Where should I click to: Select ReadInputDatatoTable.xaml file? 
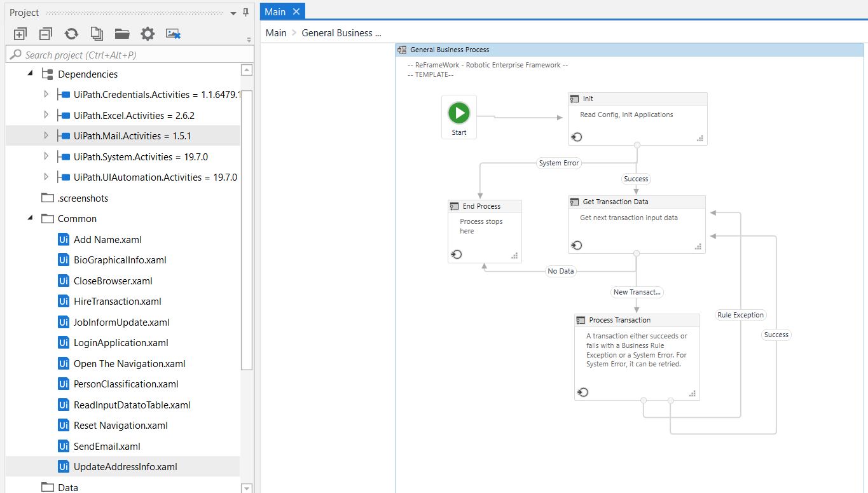(x=132, y=405)
